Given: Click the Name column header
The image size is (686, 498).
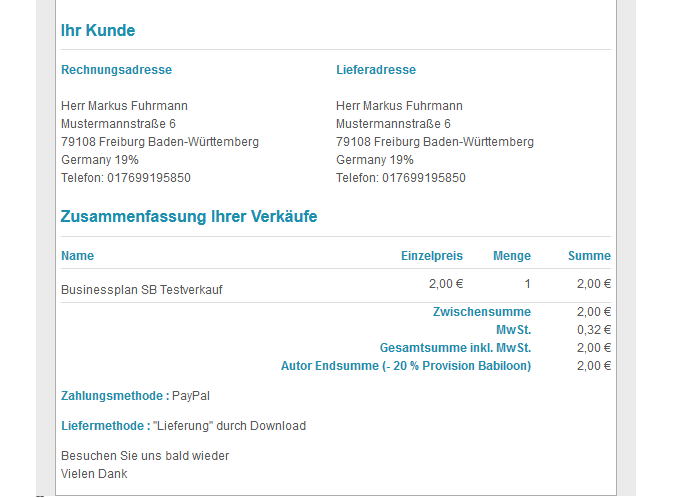Looking at the screenshot, I should pos(77,256).
